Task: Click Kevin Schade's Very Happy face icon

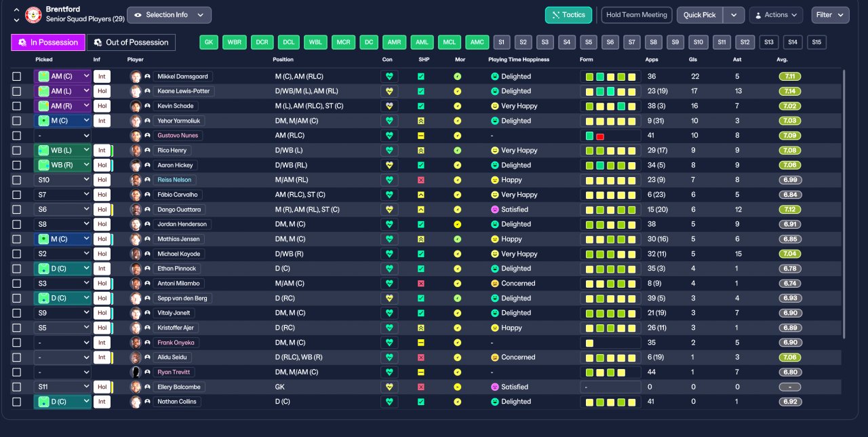Action: [494, 106]
